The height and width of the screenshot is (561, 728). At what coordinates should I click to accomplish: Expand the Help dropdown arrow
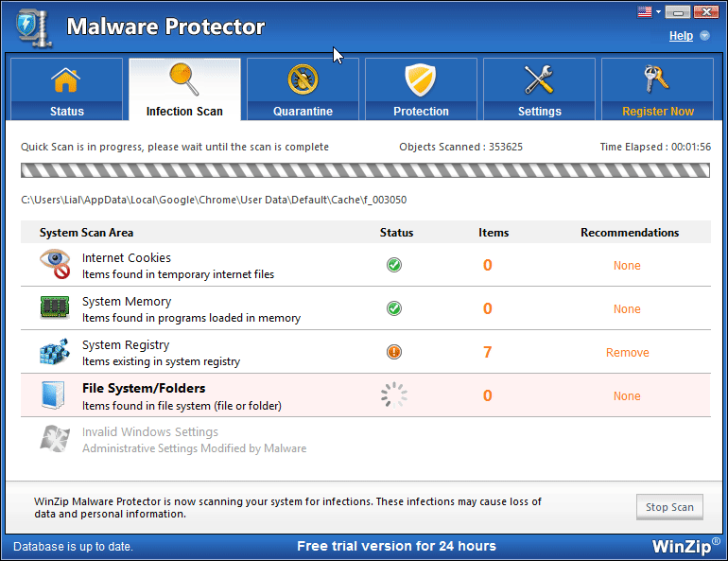click(704, 36)
